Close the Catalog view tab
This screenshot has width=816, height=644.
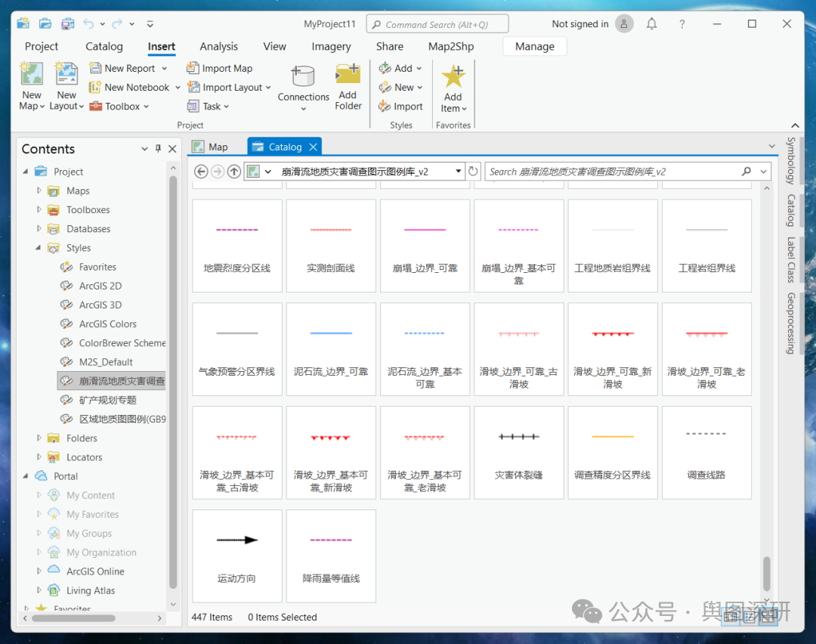click(x=314, y=147)
